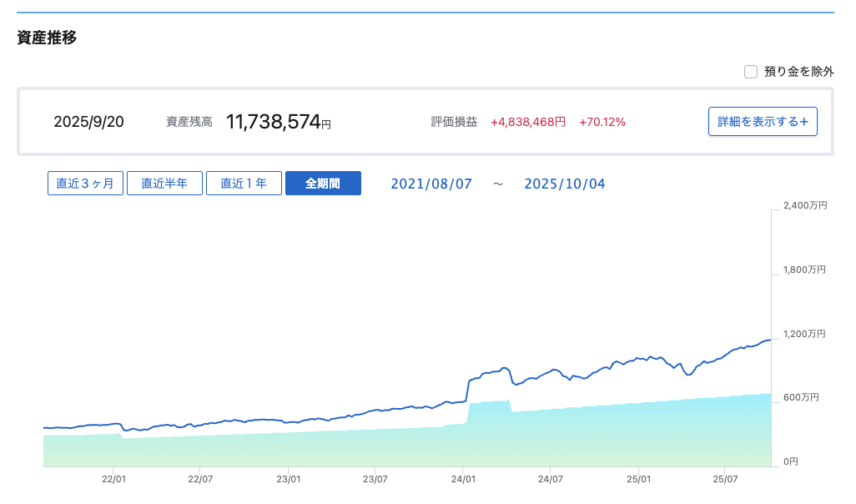Enable the 預り金を除外 checkbox
The image size is (856, 504).
pos(751,72)
